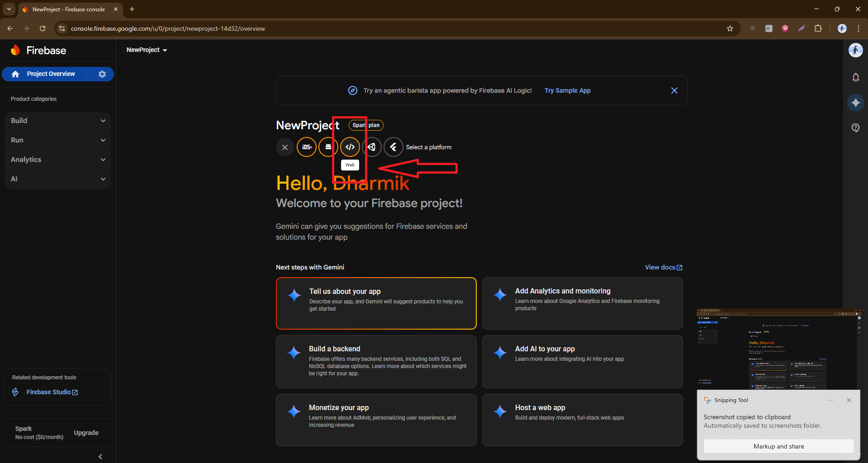Open Add AI to your app card
868x463 pixels.
(582, 362)
